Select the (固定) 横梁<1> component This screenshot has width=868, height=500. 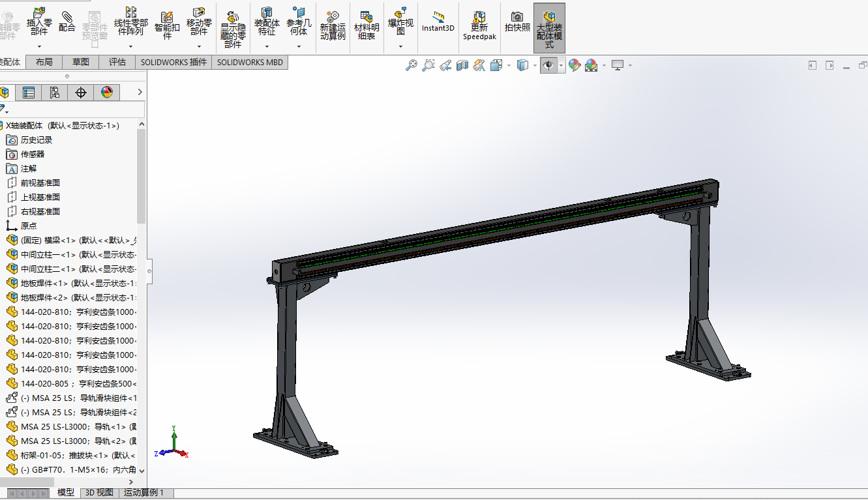click(x=72, y=241)
